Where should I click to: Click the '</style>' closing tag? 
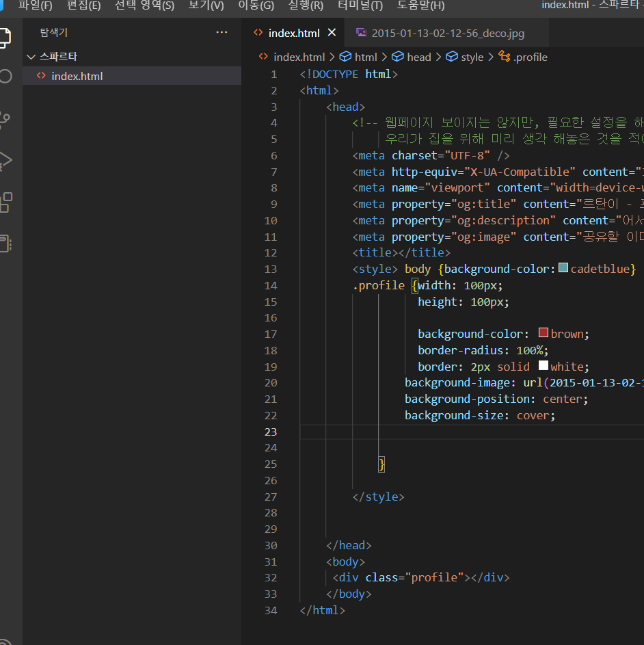click(x=378, y=497)
